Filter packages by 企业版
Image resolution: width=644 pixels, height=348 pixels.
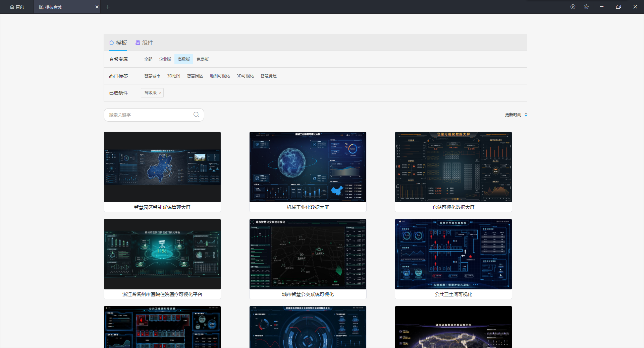[x=165, y=59]
